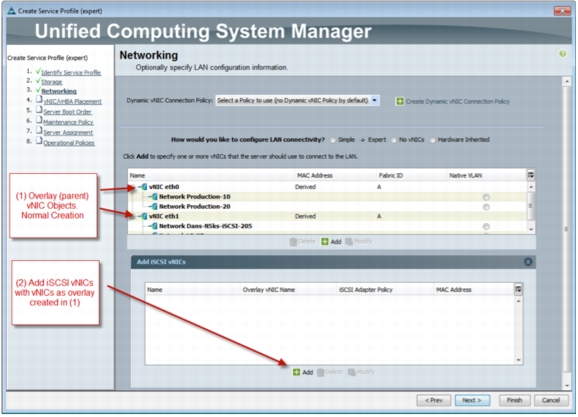
Task: Open the Server Boot Order step
Action: (67, 112)
